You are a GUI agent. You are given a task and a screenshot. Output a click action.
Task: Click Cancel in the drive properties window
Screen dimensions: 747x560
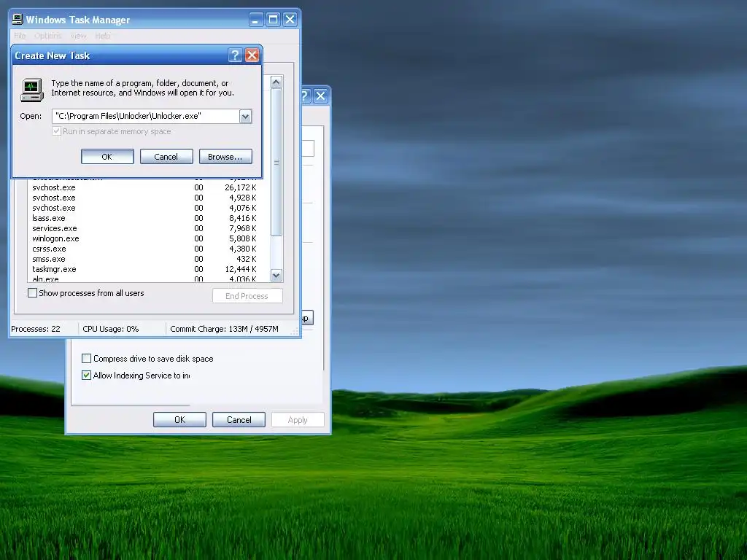click(239, 419)
